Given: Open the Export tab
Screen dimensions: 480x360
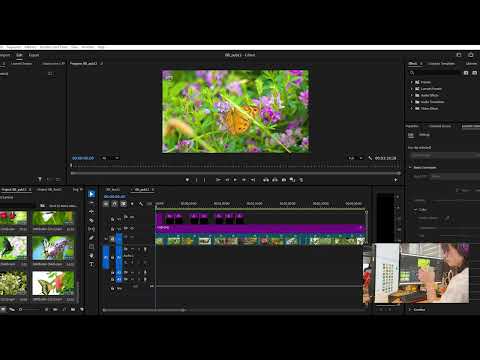Looking at the screenshot, I should point(34,55).
